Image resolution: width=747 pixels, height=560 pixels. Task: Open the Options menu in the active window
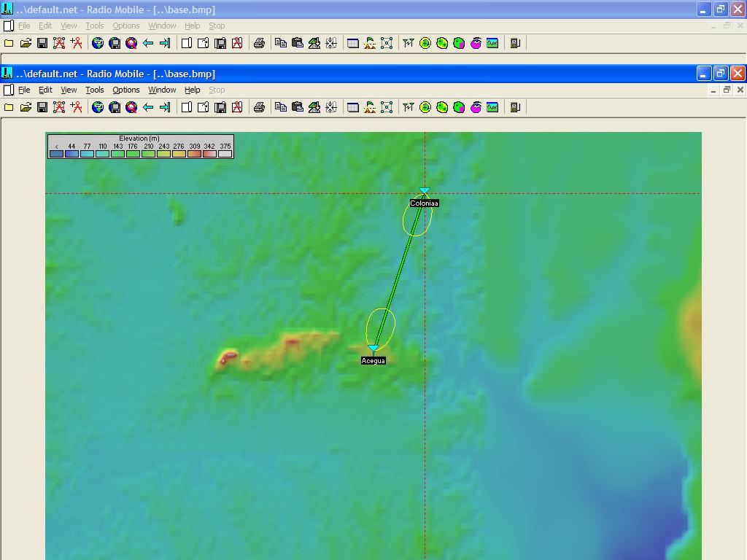pos(125,90)
